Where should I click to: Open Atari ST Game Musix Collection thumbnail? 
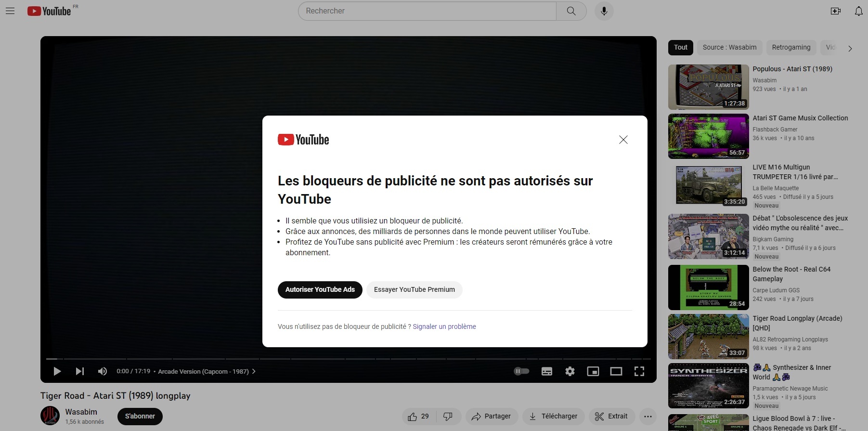[x=709, y=136]
